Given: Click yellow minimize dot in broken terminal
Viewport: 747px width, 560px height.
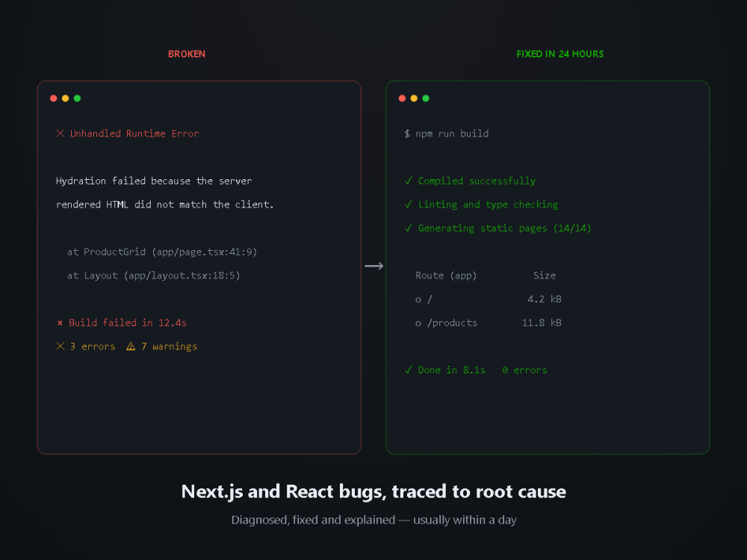Looking at the screenshot, I should pyautogui.click(x=65, y=98).
